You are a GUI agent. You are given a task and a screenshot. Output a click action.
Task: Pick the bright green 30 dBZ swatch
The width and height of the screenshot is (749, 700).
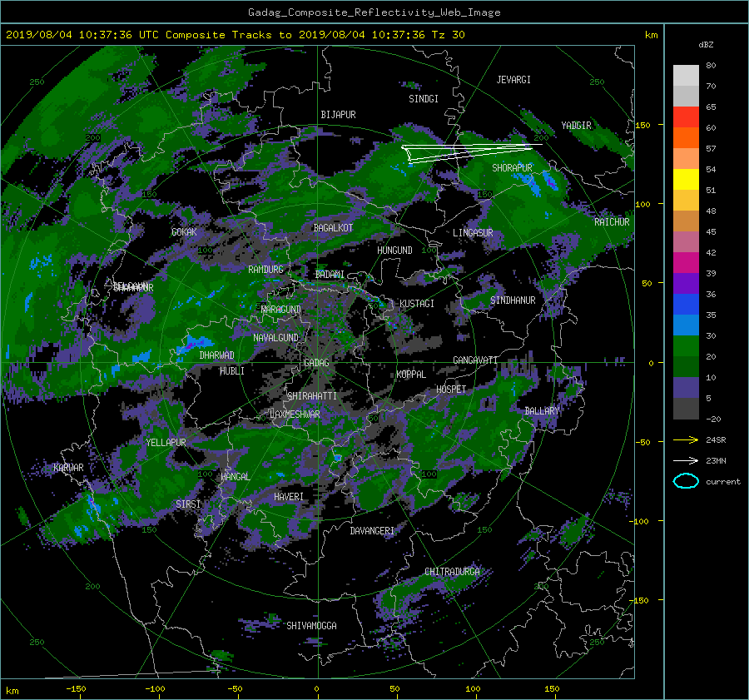coord(686,346)
